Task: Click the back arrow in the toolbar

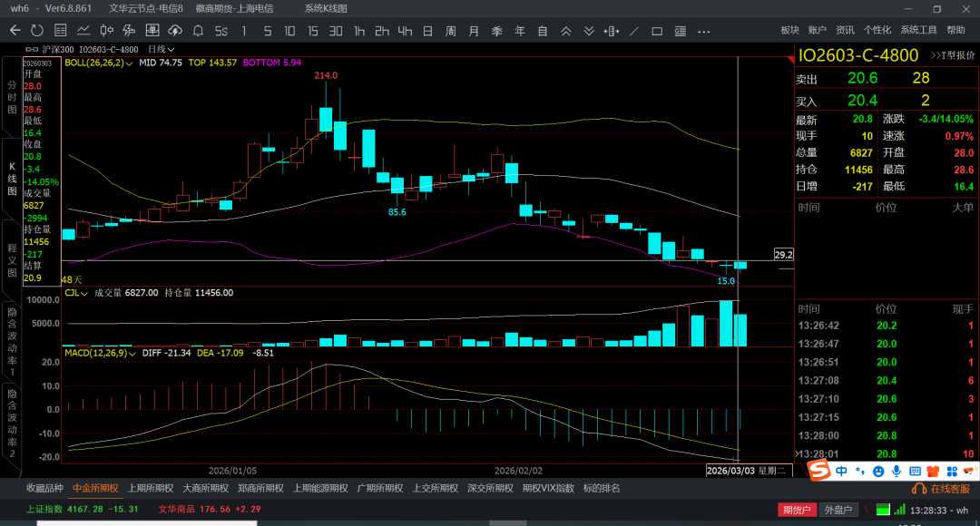Action: click(15, 31)
